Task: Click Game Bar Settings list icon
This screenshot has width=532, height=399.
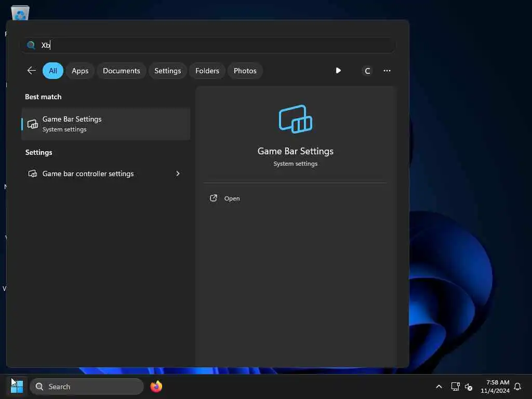Action: coord(33,124)
